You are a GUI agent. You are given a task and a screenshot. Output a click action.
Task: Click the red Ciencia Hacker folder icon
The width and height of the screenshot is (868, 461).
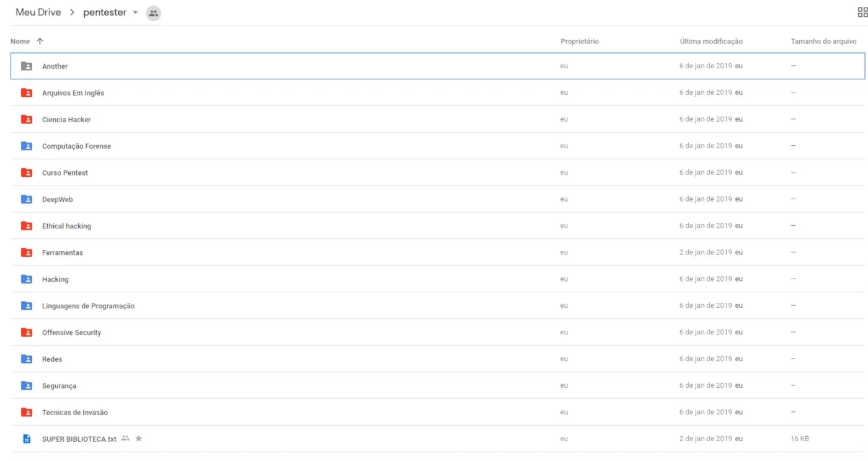[27, 119]
